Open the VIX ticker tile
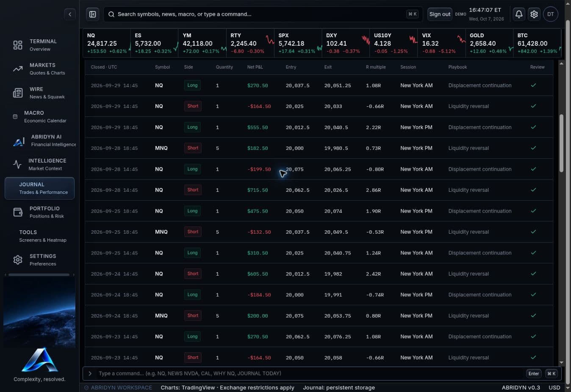Image resolution: width=571 pixels, height=392 pixels. 442,43
